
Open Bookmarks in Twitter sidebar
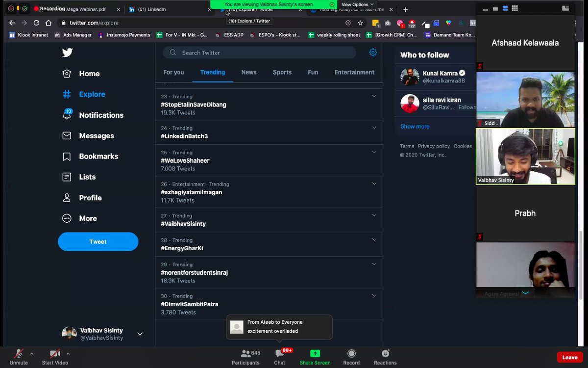tap(90, 156)
